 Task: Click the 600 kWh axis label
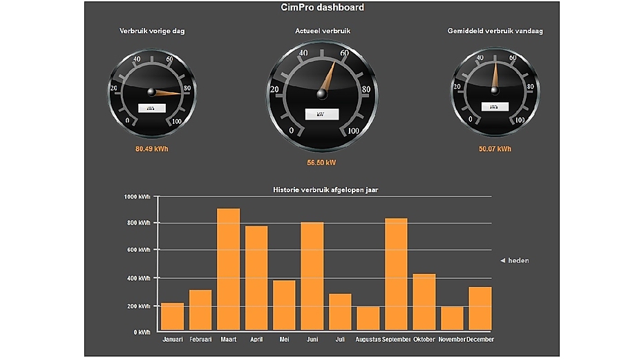139,250
